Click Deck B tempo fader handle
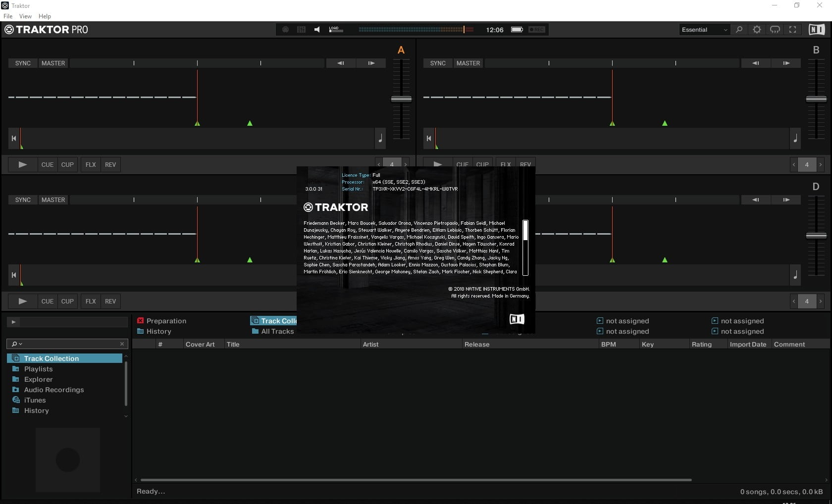 point(816,99)
